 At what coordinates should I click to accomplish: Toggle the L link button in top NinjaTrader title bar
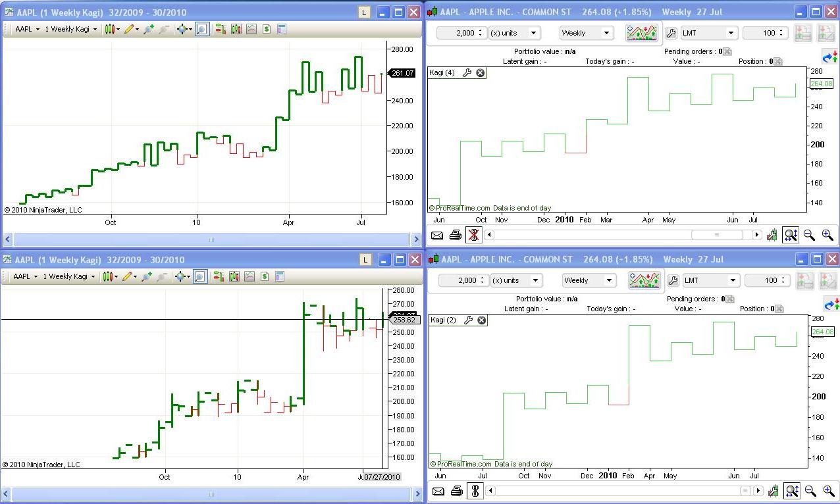coord(365,13)
